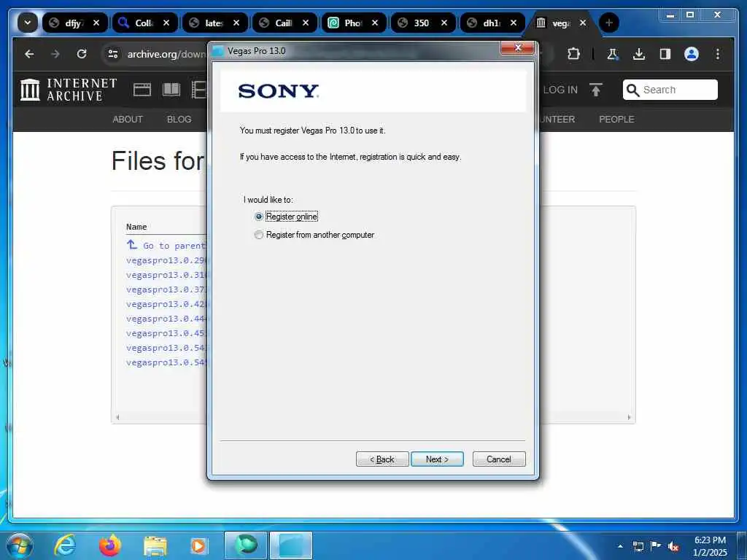
Task: Click the network tray icon
Action: (x=638, y=546)
